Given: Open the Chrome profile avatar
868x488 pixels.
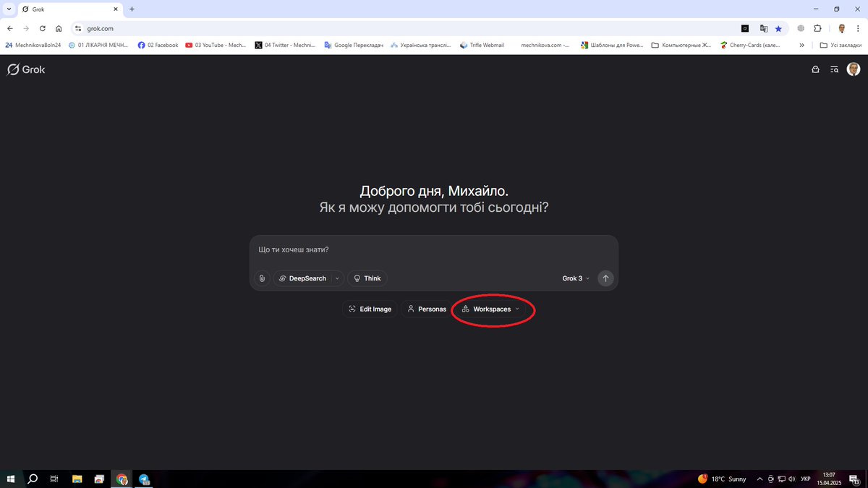Looking at the screenshot, I should coord(842,29).
